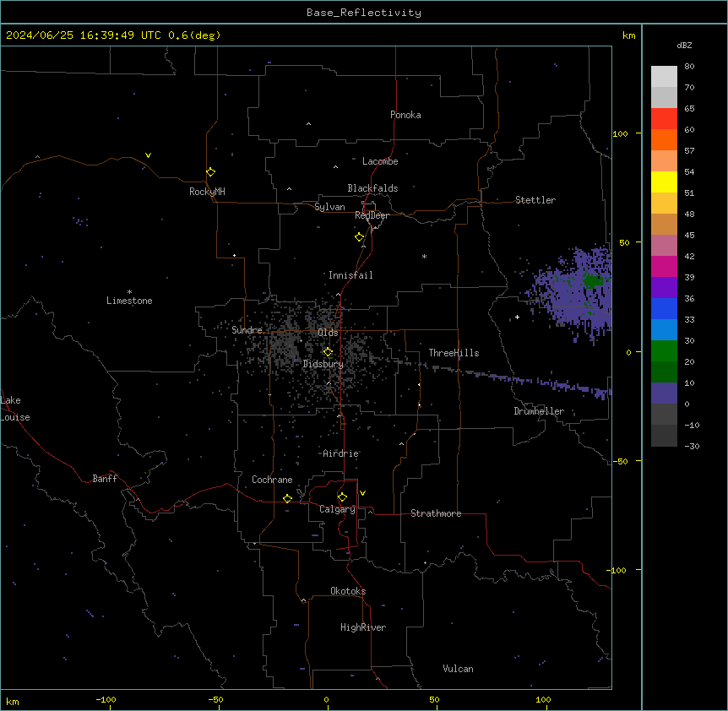This screenshot has height=711, width=728.
Task: Click the ThreeHills label
Action: point(454,353)
